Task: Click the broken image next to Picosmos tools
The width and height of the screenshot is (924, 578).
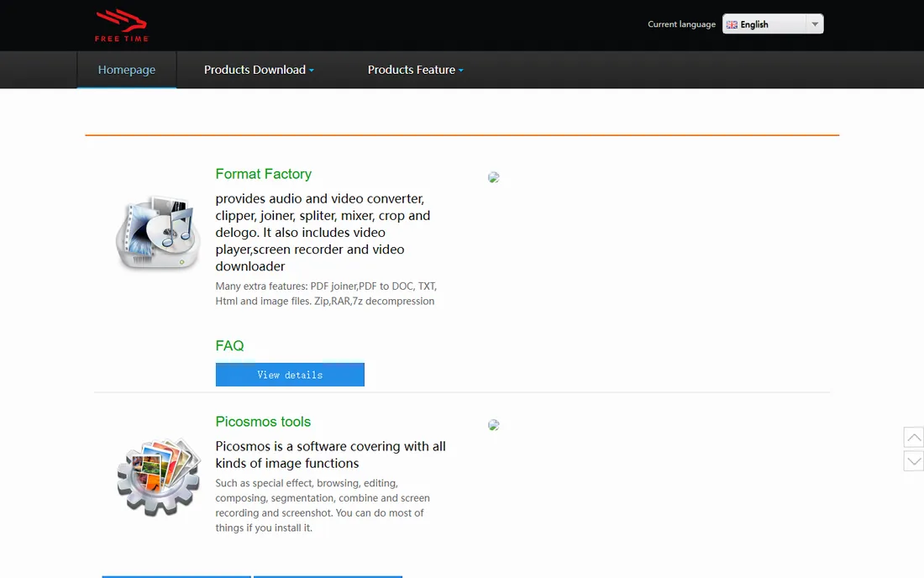Action: [x=494, y=425]
